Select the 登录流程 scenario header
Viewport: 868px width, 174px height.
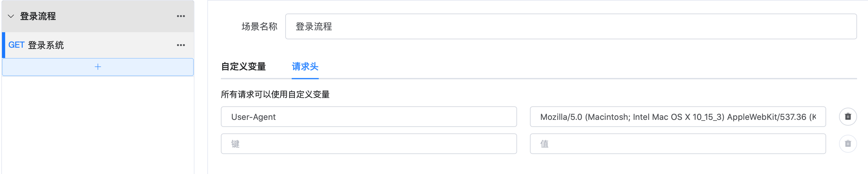[x=98, y=16]
